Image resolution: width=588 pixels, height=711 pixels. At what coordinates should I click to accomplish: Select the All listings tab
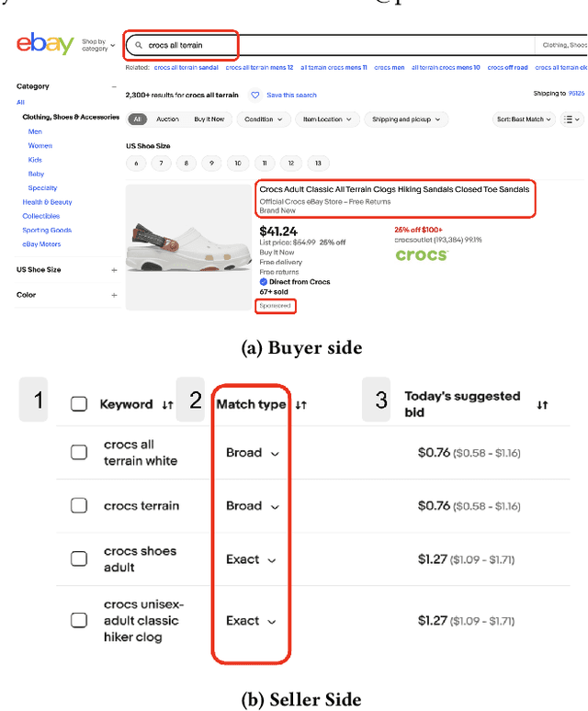(x=138, y=119)
